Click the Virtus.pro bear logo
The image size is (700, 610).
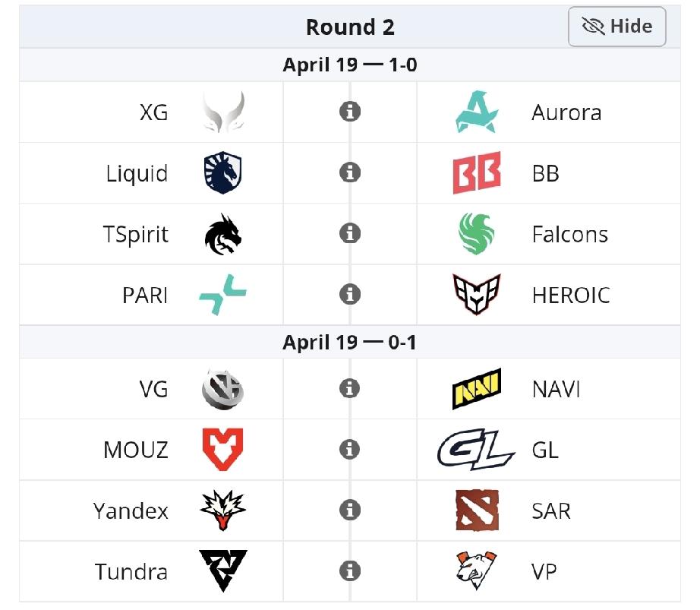click(x=477, y=571)
